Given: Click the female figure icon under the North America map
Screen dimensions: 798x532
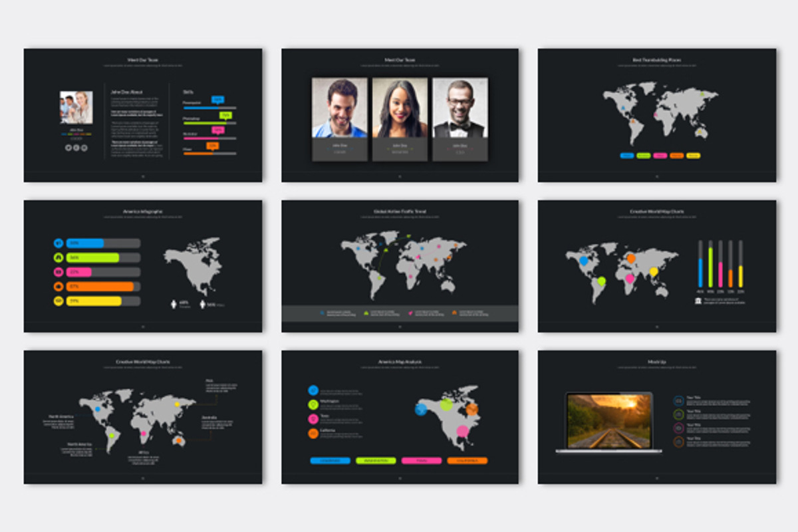Looking at the screenshot, I should (174, 304).
